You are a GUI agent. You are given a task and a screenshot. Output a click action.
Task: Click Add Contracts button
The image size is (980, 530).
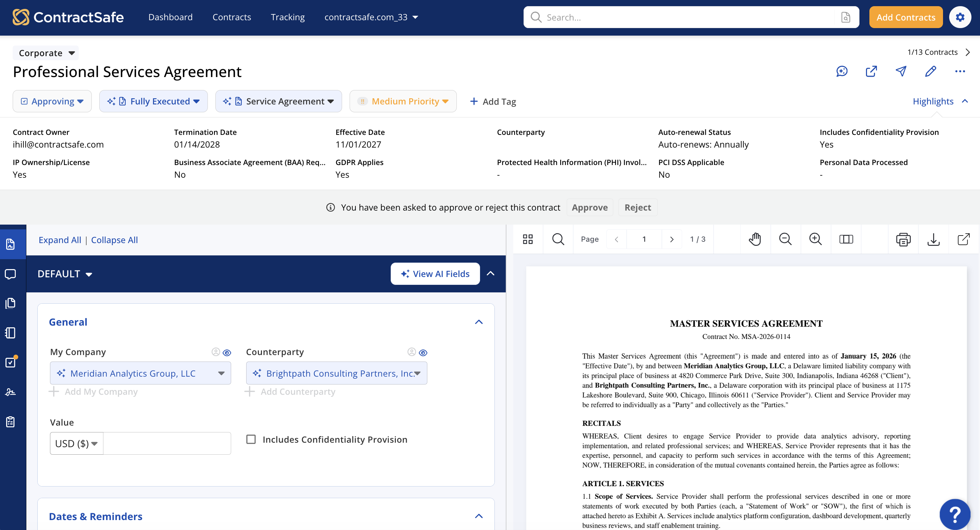coord(905,17)
